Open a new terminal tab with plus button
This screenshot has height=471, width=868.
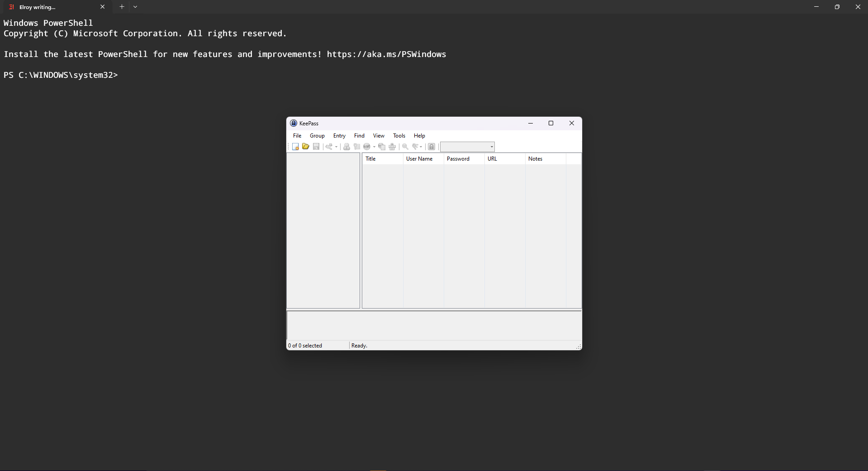(122, 7)
